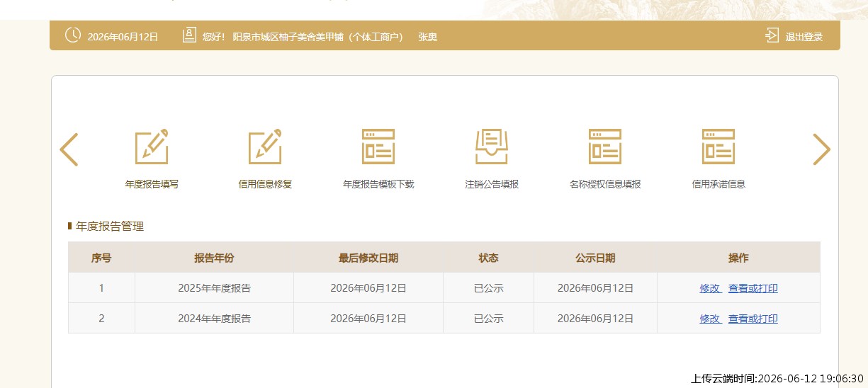Click the 最后修改日期 column header
Screen dimensions: 868x388
[x=368, y=258]
